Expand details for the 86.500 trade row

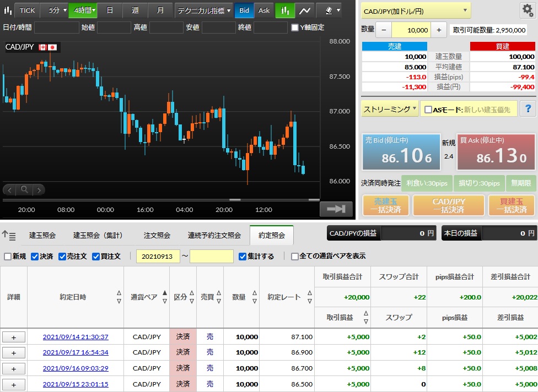coord(14,384)
